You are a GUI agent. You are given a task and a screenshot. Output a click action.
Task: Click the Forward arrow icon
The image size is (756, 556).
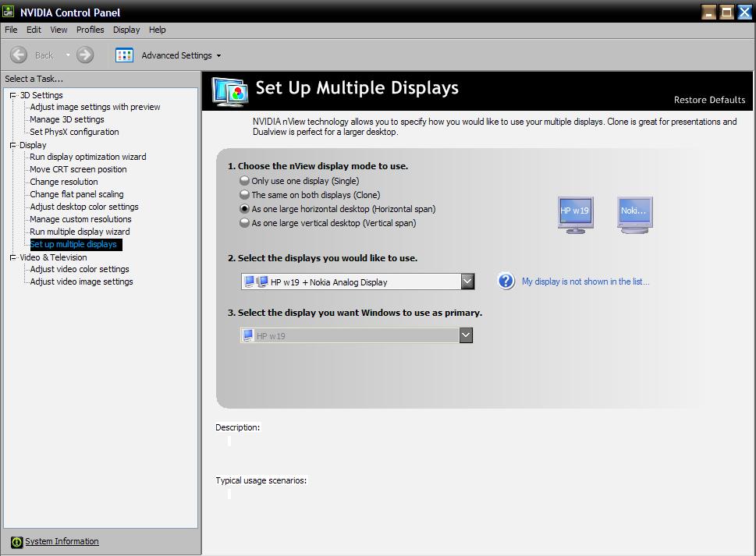[x=85, y=55]
